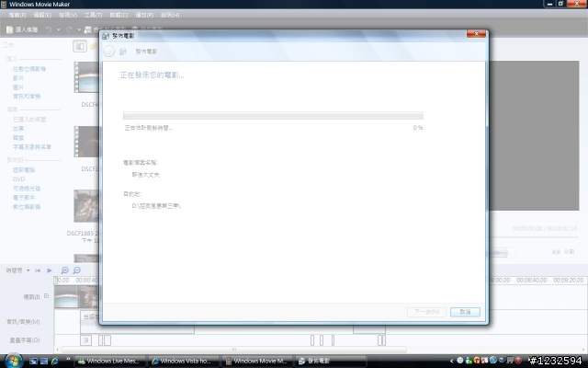588x368 pixels.
Task: Click the timeline horizontal scrollbar thumb
Action: [234, 350]
